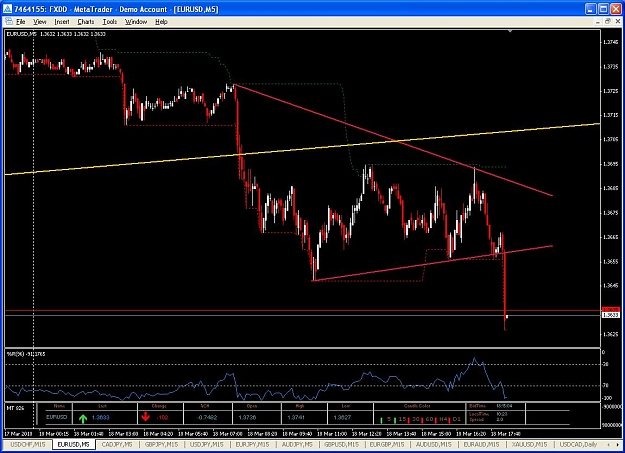Click the 17 Mar 2010 date label
Image resolution: width=625 pixels, height=453 pixels.
point(18,433)
